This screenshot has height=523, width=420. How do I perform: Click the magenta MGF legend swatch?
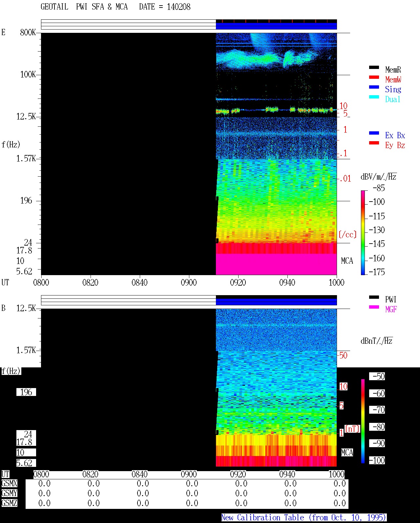pyautogui.click(x=374, y=307)
